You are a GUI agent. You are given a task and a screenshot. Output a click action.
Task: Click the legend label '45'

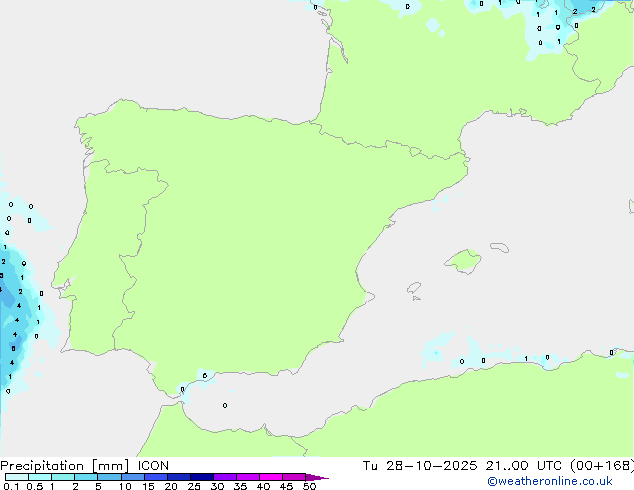coord(286,486)
